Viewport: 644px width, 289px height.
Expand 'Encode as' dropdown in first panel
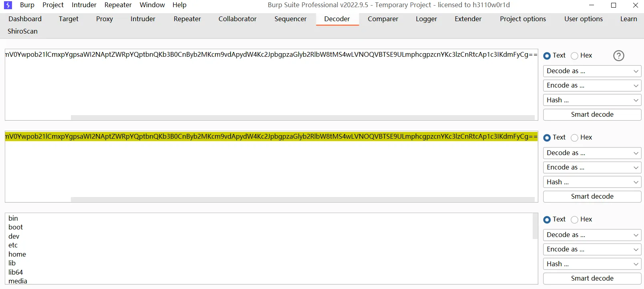(x=592, y=86)
